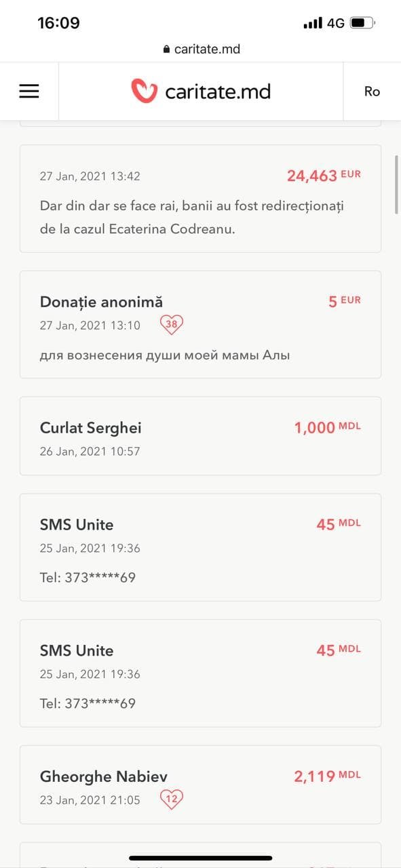401x868 pixels.
Task: Select the first SMS Unite donation card
Action: (200, 547)
